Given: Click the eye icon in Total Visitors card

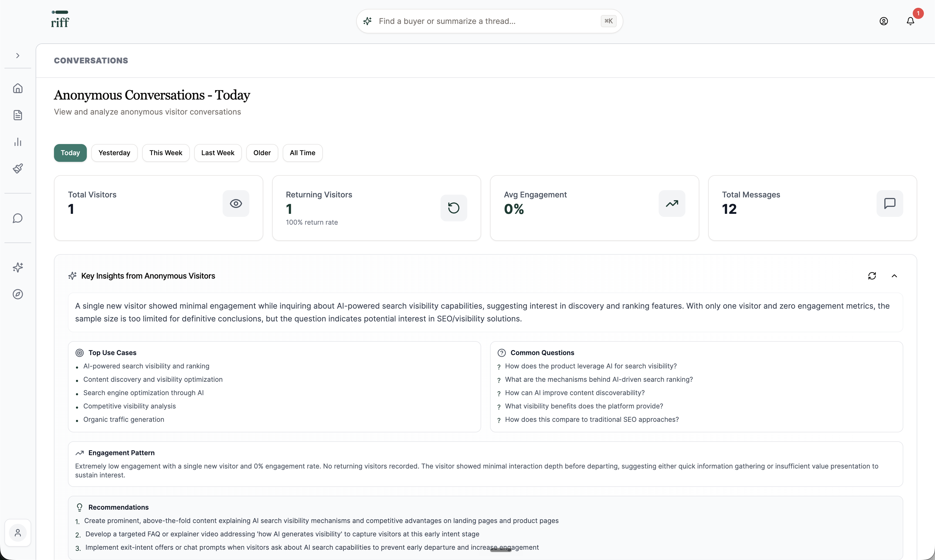Looking at the screenshot, I should 236,204.
